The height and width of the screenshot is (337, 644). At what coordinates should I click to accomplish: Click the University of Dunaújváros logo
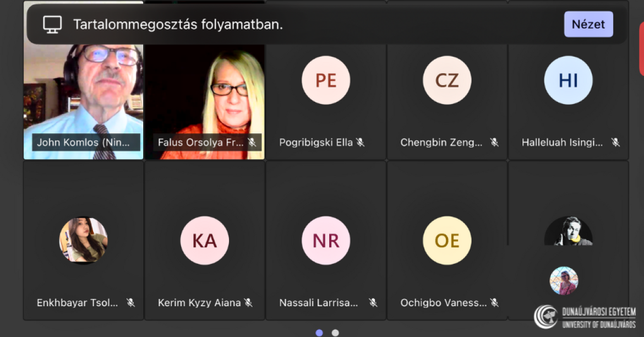[x=585, y=317]
